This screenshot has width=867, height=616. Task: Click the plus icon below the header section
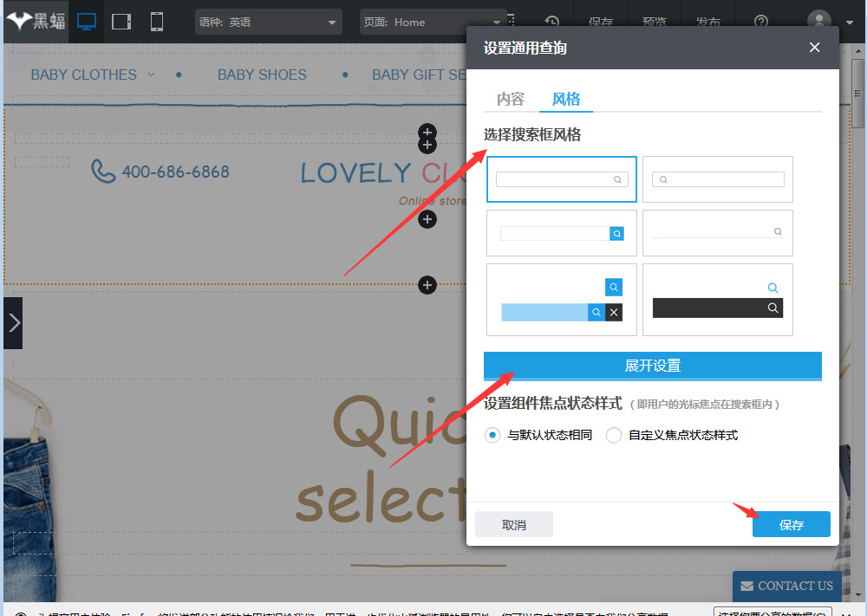427,285
